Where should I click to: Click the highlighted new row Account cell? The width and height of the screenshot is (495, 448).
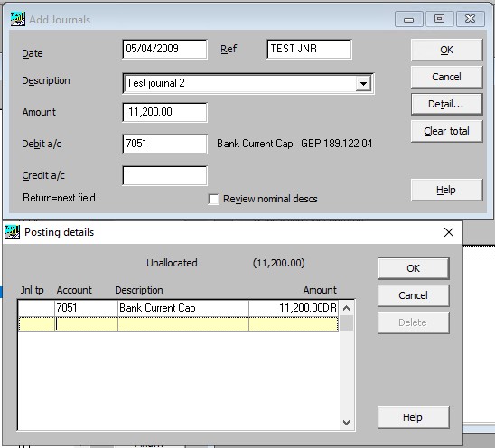86,324
